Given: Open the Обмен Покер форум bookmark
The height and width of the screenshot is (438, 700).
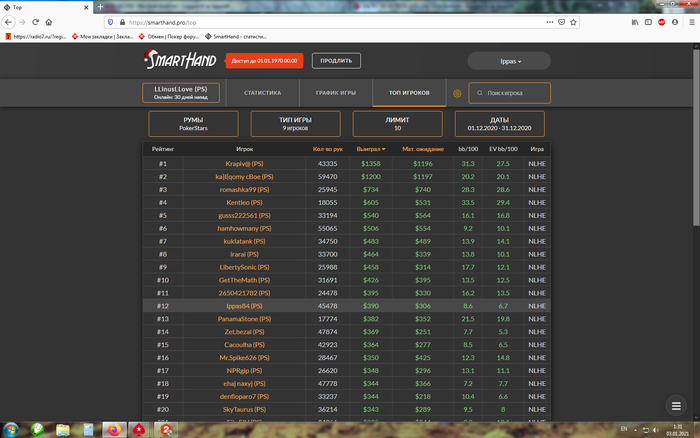Looking at the screenshot, I should (169, 37).
